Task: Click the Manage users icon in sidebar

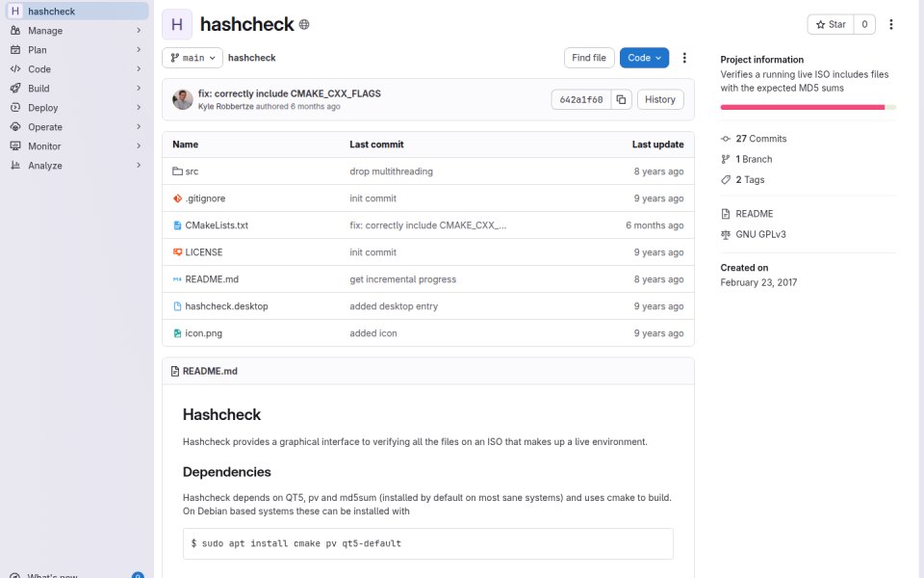Action: (15, 31)
